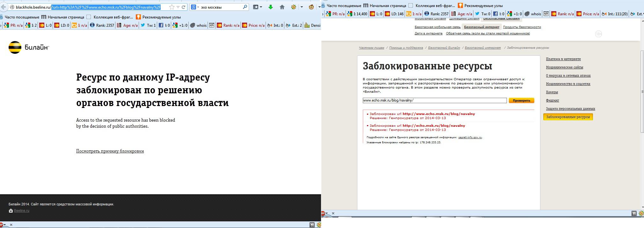Open 'Коллекция веб-фраг...' bookmark in left window
This screenshot has height=228, width=644.
pos(110,17)
